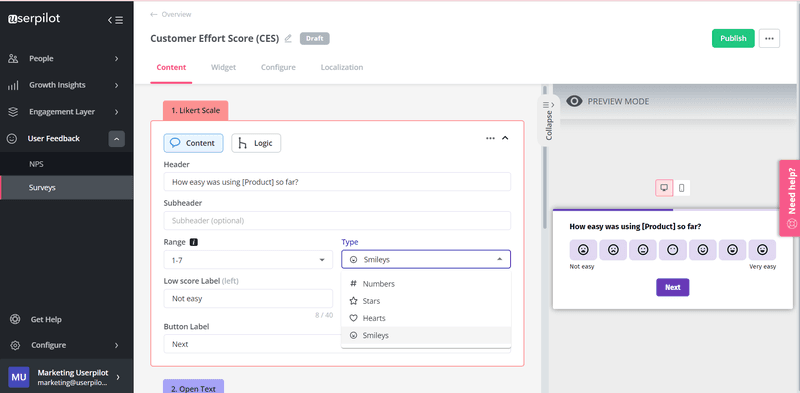The width and height of the screenshot is (800, 393).
Task: Collapse the Likert Scale card chevron
Action: pos(505,138)
